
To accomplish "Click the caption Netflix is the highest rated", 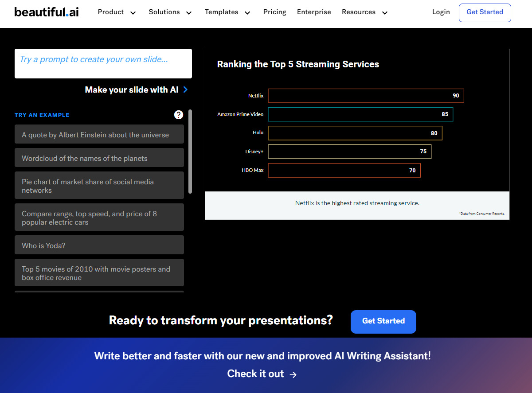I will tap(357, 203).
